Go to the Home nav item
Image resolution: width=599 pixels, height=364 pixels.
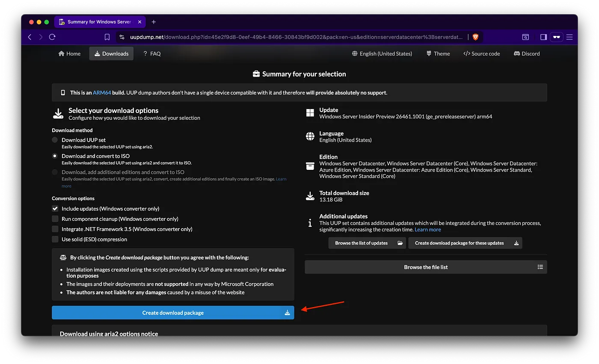pos(69,53)
